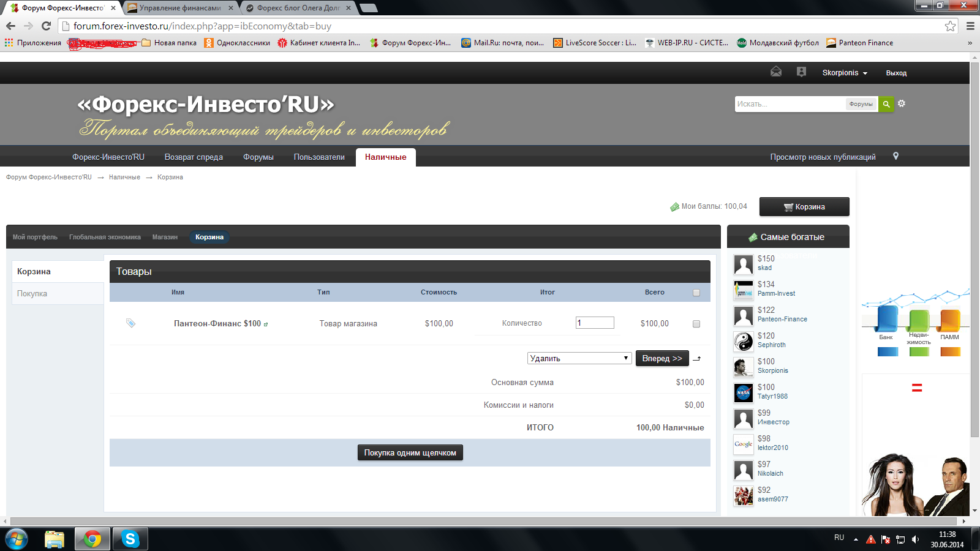980x551 pixels.
Task: Check the Пантеон-Финанс $100 item checkbox
Action: click(x=696, y=324)
